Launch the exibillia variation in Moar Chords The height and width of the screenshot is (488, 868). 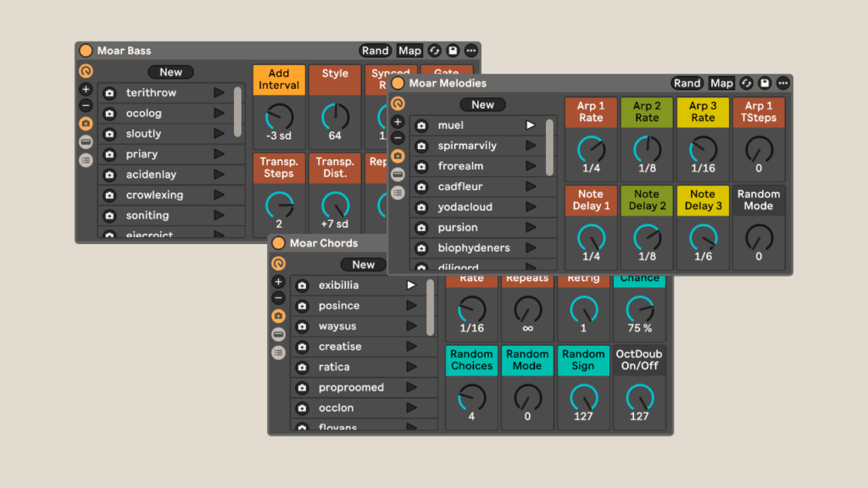point(411,286)
